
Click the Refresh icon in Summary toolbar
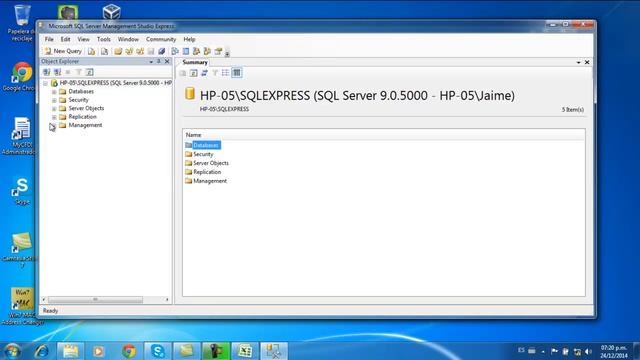click(193, 73)
